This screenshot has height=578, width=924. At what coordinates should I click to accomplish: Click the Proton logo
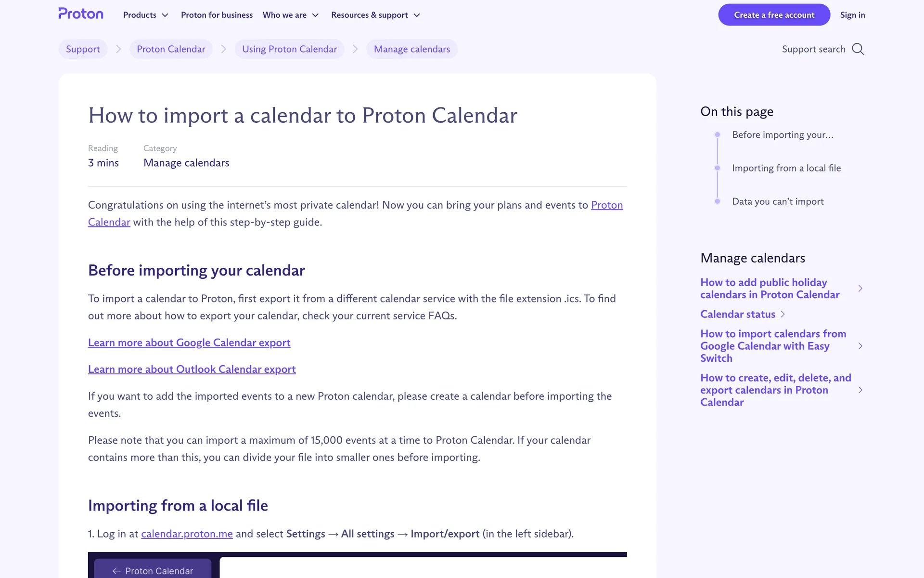[81, 14]
